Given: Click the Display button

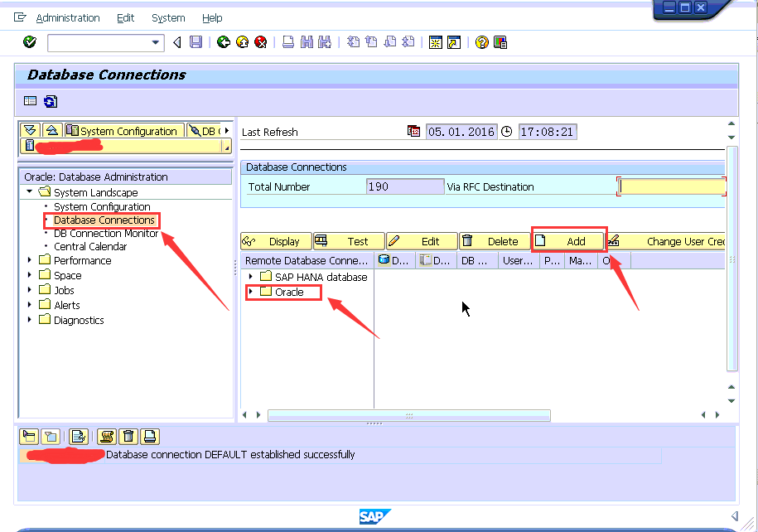Looking at the screenshot, I should coord(276,241).
